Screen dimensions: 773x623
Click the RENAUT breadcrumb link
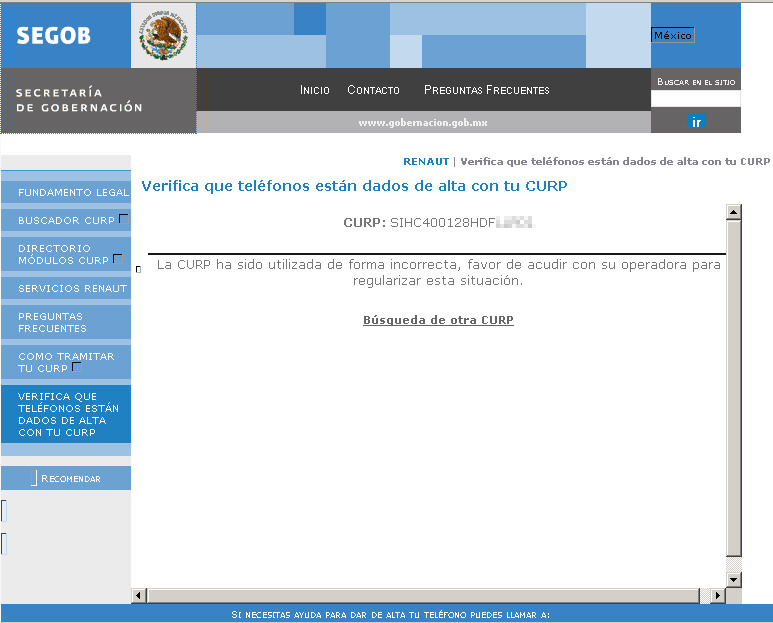(x=426, y=161)
